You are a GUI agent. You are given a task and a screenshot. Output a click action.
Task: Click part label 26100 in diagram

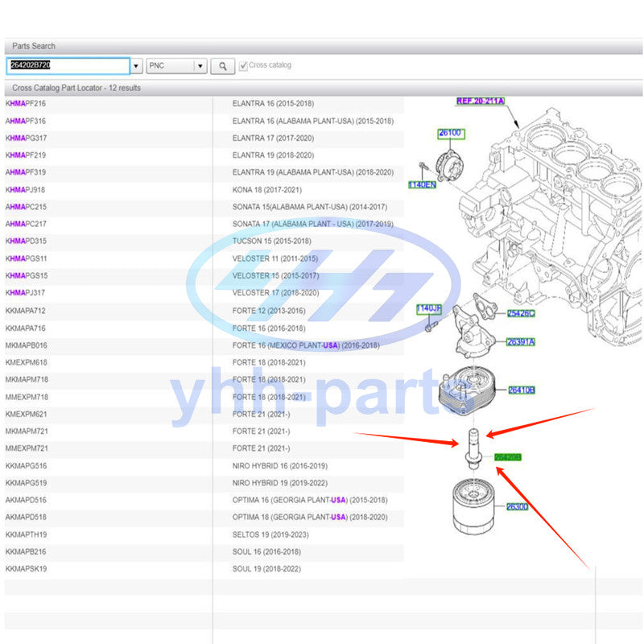pos(451,133)
